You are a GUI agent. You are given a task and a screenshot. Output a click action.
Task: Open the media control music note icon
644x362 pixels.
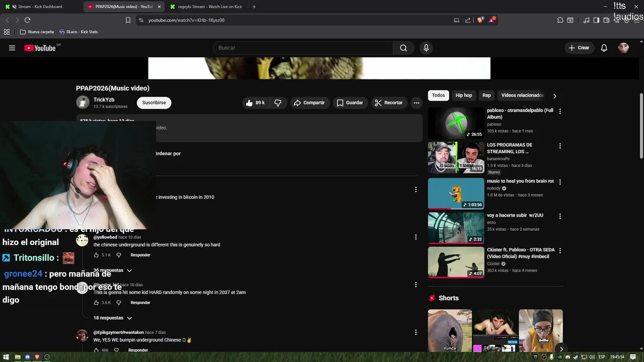586,20
